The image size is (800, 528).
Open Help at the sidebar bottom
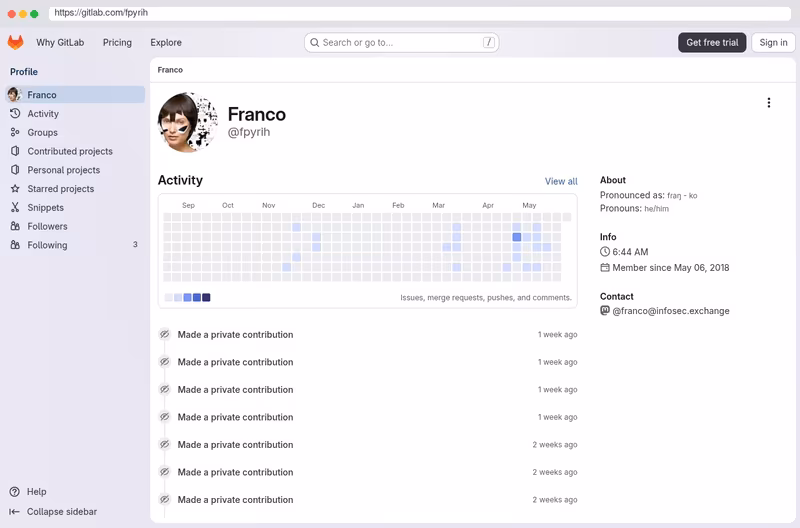tap(75, 492)
